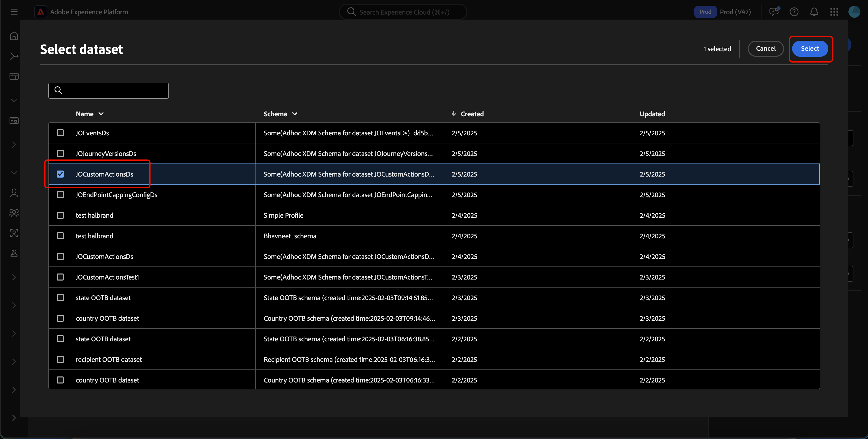
Task: Click the feedback chat bubble icon
Action: pos(774,12)
